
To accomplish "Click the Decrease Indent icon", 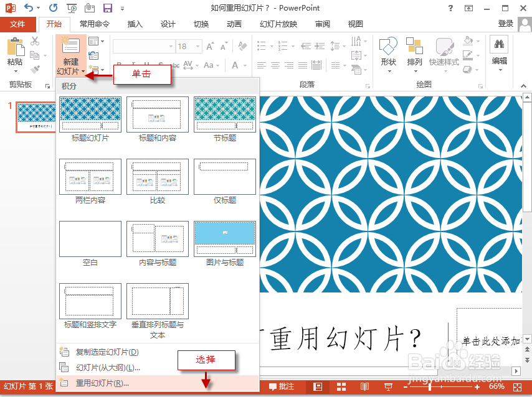I will pos(306,46).
